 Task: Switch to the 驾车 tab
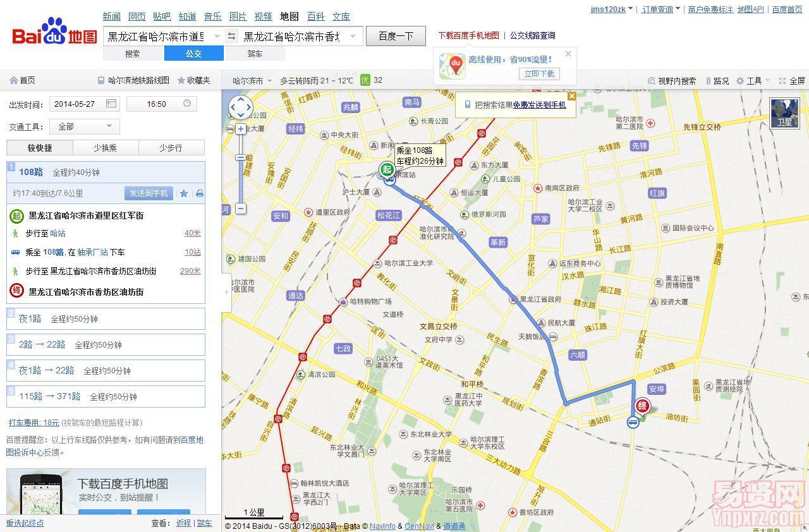(x=255, y=54)
